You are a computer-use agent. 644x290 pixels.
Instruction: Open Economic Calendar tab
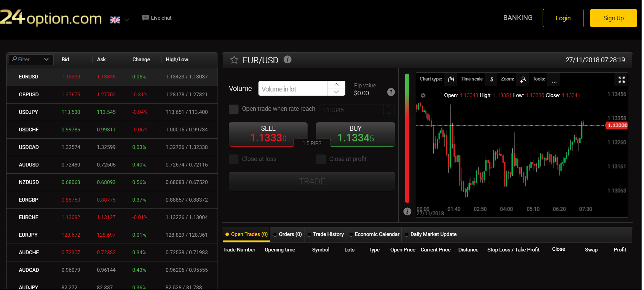(x=374, y=234)
